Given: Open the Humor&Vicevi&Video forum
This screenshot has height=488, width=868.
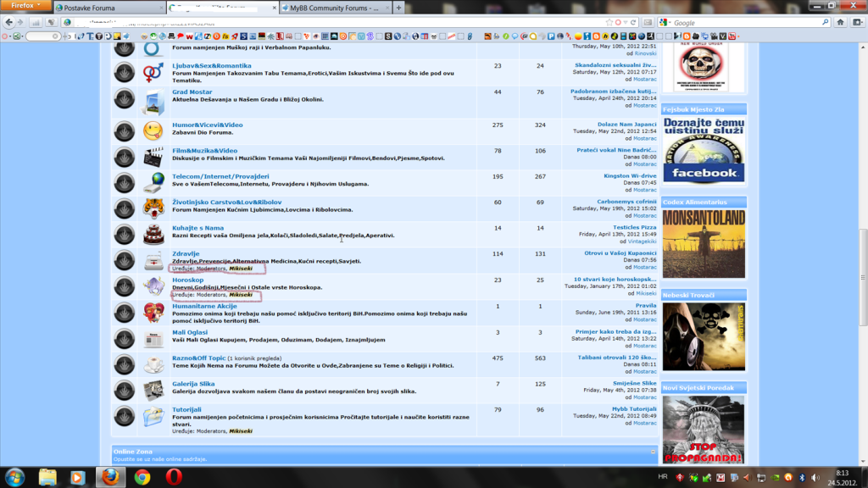Looking at the screenshot, I should click(207, 125).
